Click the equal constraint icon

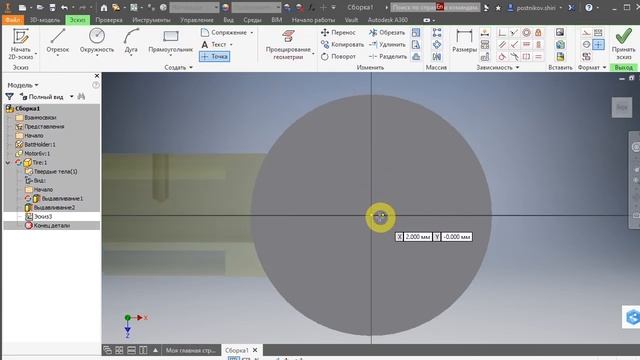538,57
